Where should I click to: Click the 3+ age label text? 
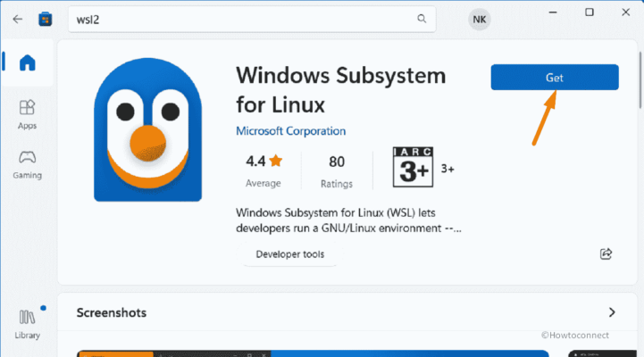tap(447, 169)
